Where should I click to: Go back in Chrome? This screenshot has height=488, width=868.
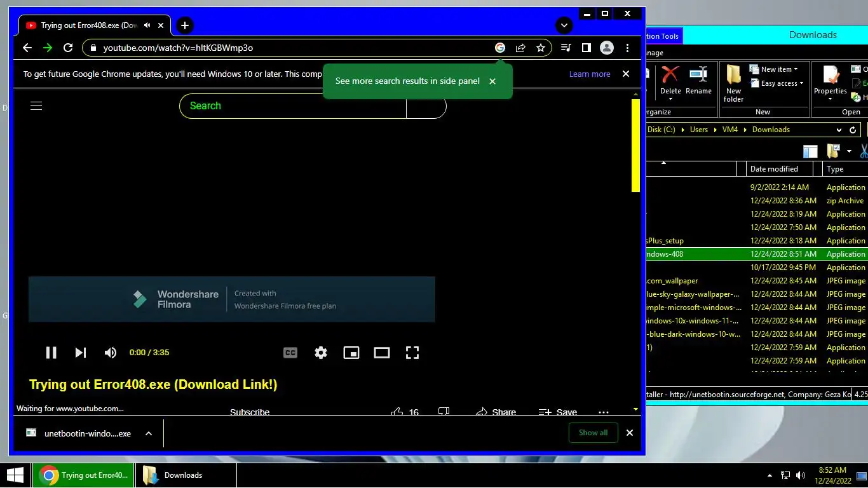click(x=27, y=48)
